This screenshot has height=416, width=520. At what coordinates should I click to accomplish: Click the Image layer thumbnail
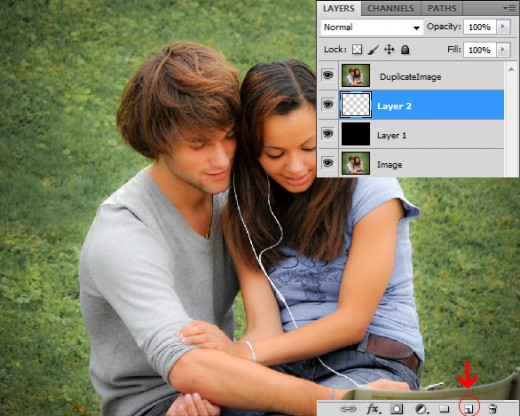click(356, 163)
